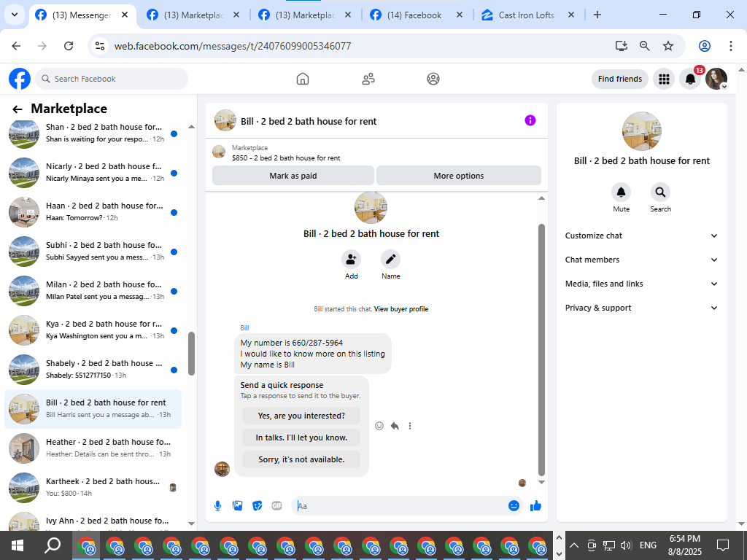Edit the chat name with Name pencil icon
Image resolution: width=747 pixels, height=560 pixels.
[x=391, y=260]
